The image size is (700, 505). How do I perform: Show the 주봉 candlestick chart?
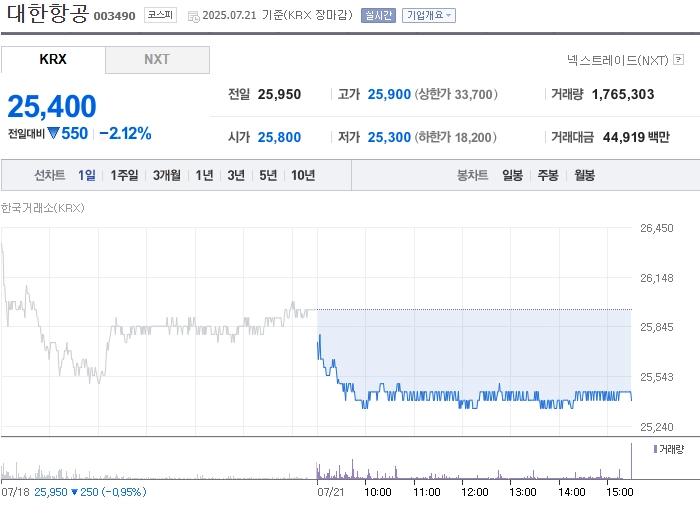point(548,175)
